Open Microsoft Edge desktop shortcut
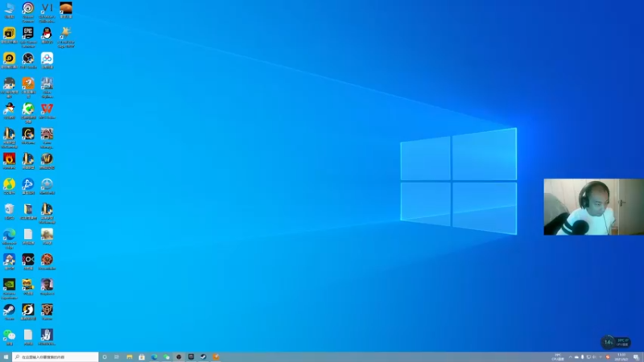644x362 pixels. click(x=9, y=239)
